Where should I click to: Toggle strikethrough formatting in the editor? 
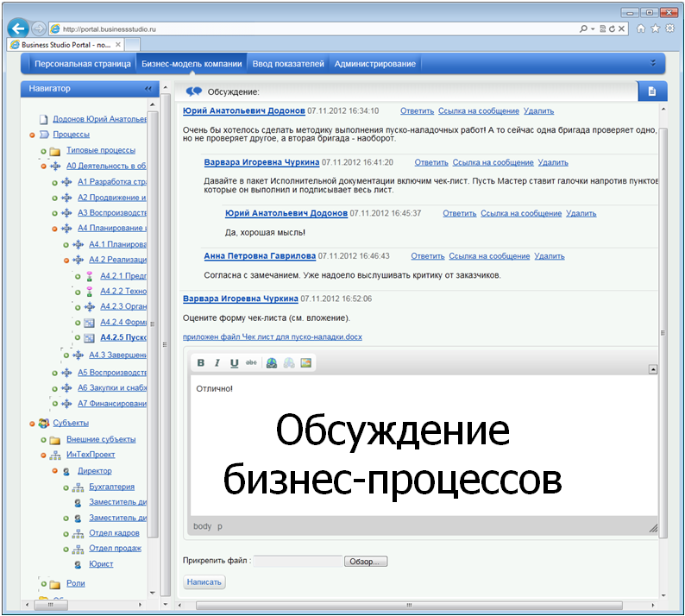click(x=251, y=363)
